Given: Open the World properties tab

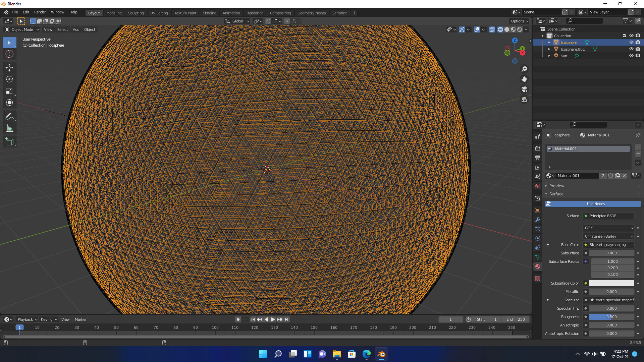Looking at the screenshot, I should (x=538, y=186).
